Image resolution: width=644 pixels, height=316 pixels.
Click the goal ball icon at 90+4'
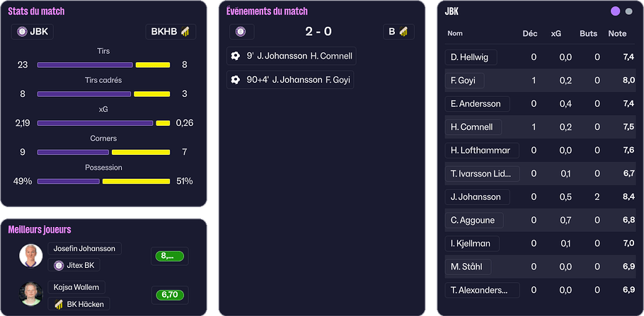pos(236,80)
